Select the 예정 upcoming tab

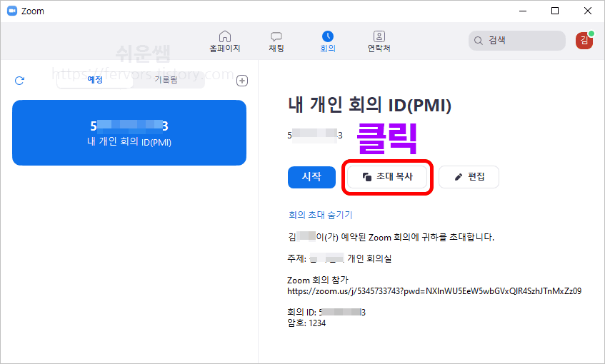tap(95, 80)
